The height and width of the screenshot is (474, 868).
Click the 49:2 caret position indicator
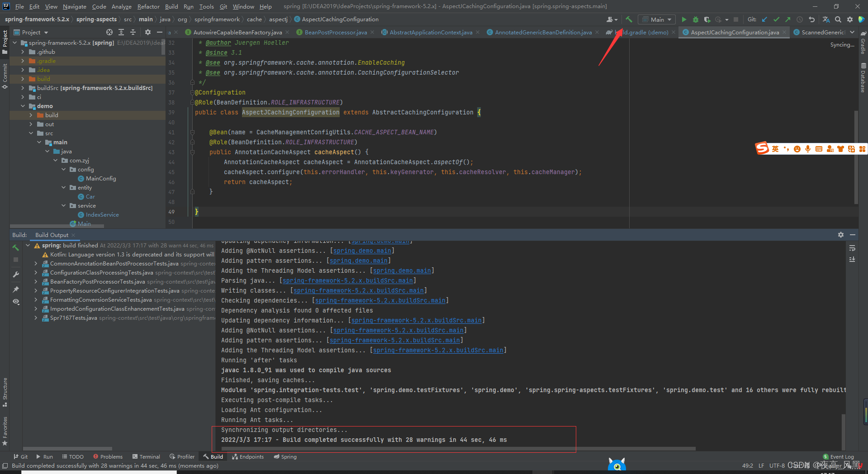(747, 465)
